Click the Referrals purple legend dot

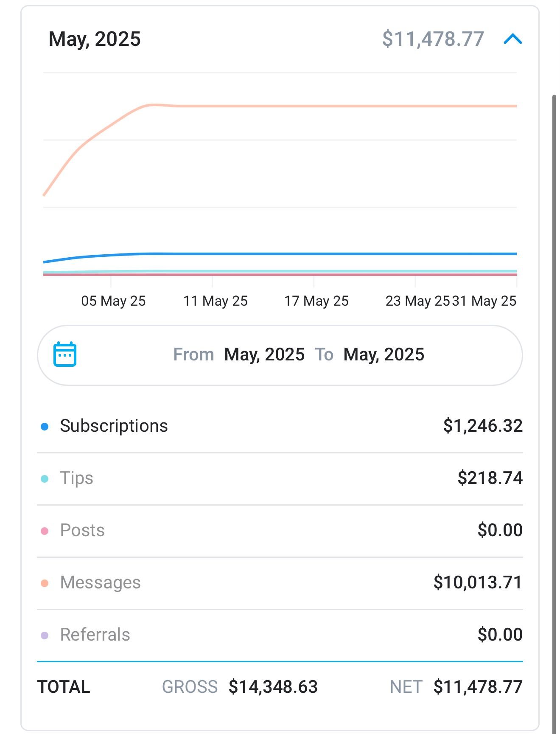(45, 636)
